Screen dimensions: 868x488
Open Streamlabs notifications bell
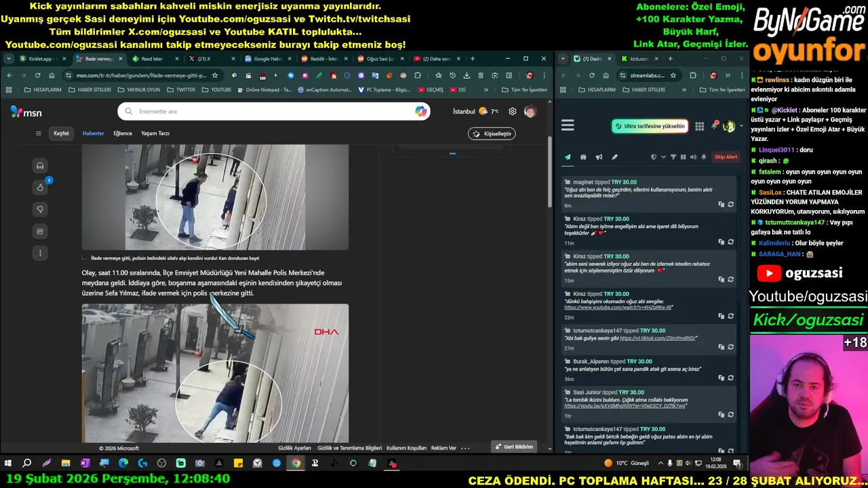[x=714, y=126]
